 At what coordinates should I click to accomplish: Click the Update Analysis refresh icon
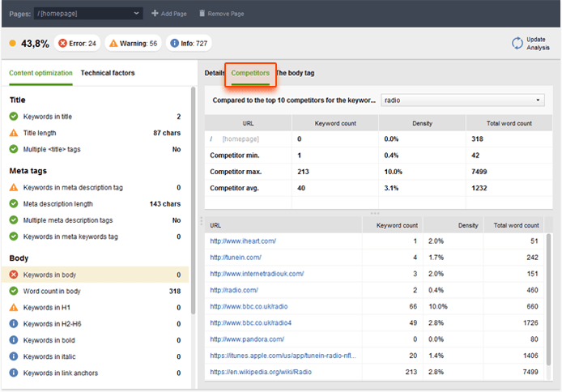[x=517, y=43]
